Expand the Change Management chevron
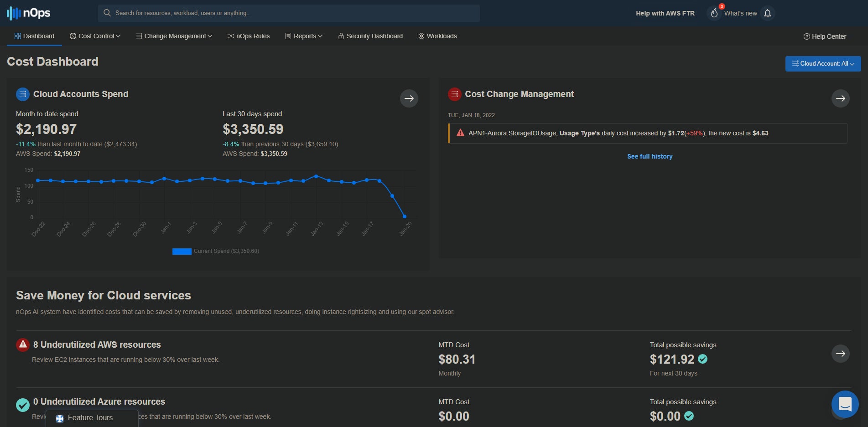The image size is (868, 427). (210, 36)
